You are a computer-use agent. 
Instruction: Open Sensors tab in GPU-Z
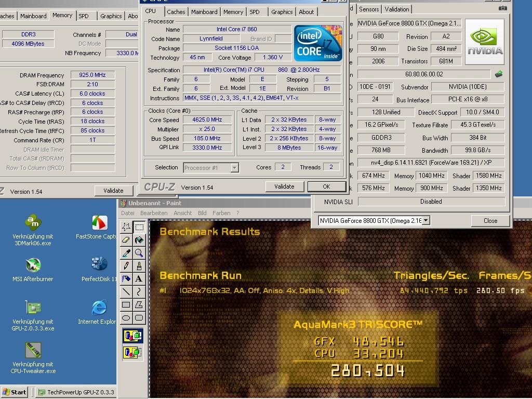click(369, 9)
